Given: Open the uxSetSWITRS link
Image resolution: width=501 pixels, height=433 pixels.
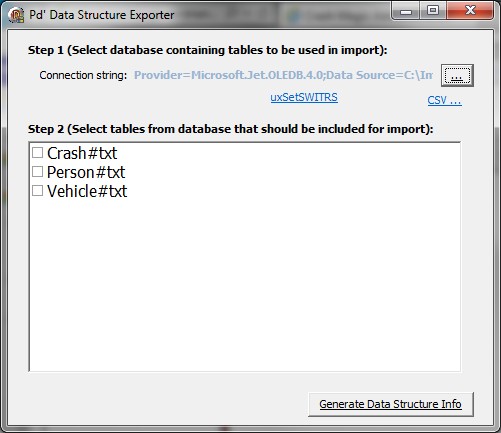Looking at the screenshot, I should [x=304, y=97].
